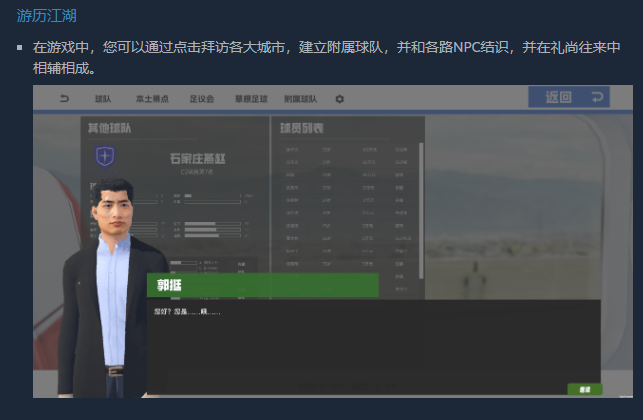The width and height of the screenshot is (643, 420).
Task: Click the 石家庄燕赵 team shield badge
Action: click(x=105, y=156)
